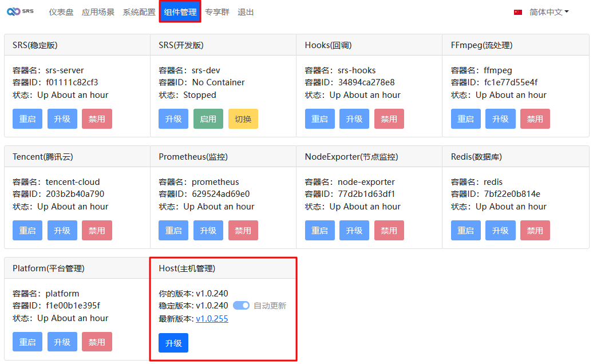
Task: Click the Tencent(腾讯云) card title
Action: point(43,157)
